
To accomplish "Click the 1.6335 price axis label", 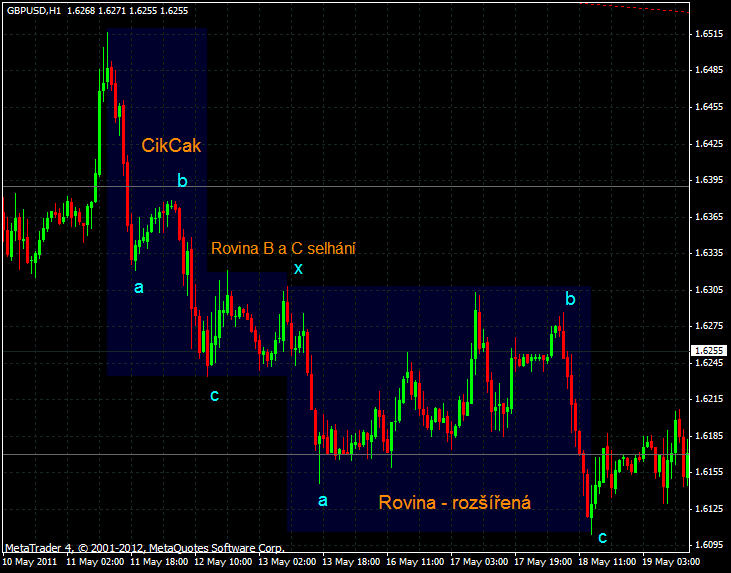I will [x=709, y=253].
